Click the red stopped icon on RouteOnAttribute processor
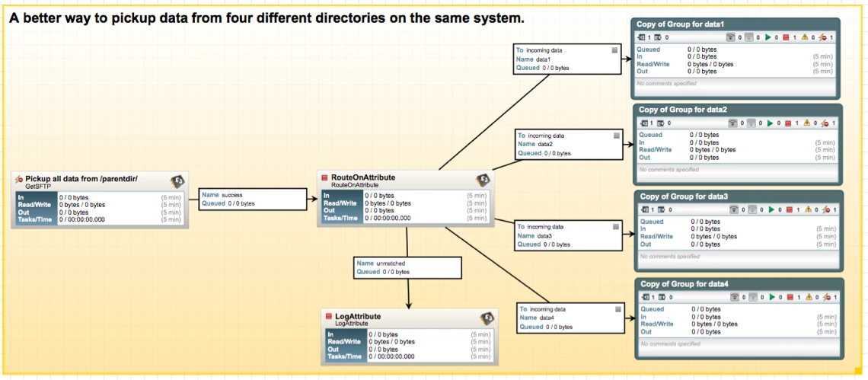Image resolution: width=868 pixels, height=380 pixels. (x=325, y=177)
